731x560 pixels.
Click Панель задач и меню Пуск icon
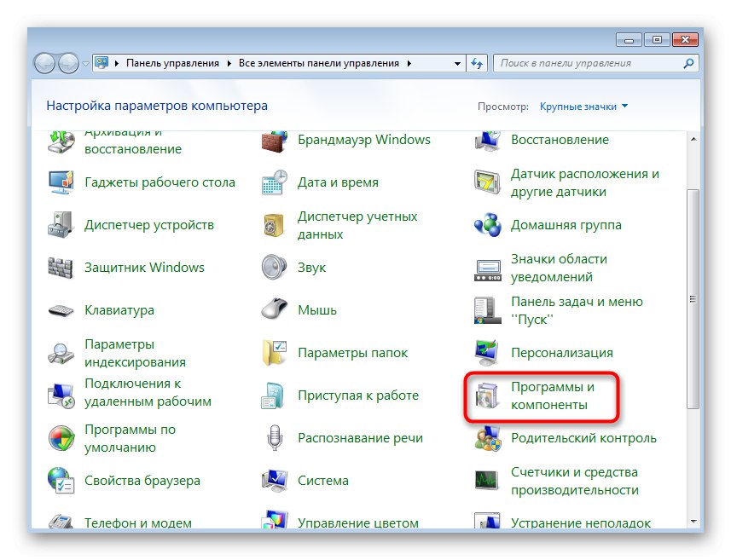487,310
